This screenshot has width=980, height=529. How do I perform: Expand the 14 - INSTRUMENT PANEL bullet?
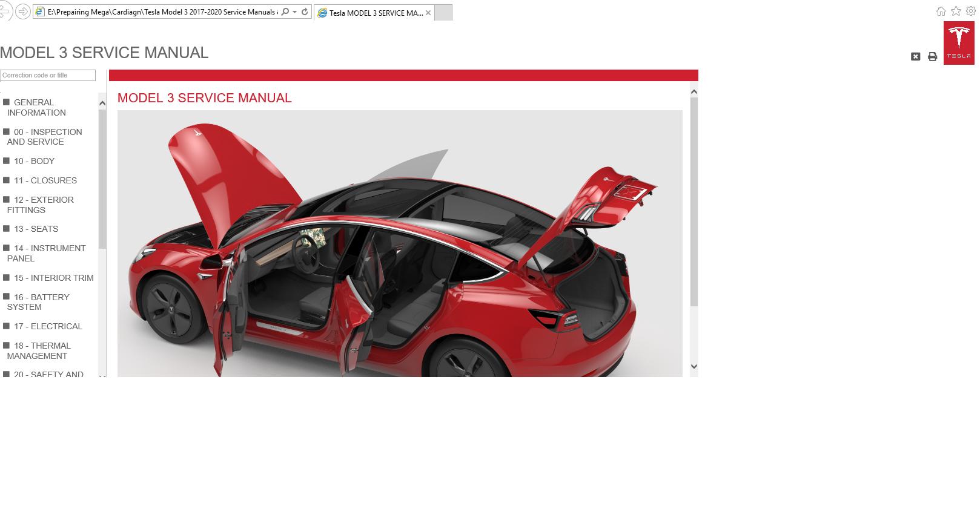(6, 248)
